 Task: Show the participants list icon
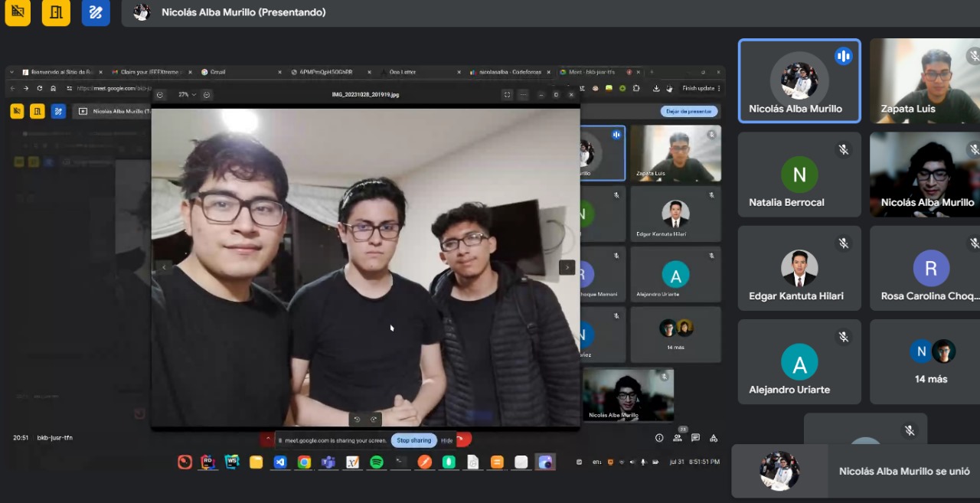point(678,438)
